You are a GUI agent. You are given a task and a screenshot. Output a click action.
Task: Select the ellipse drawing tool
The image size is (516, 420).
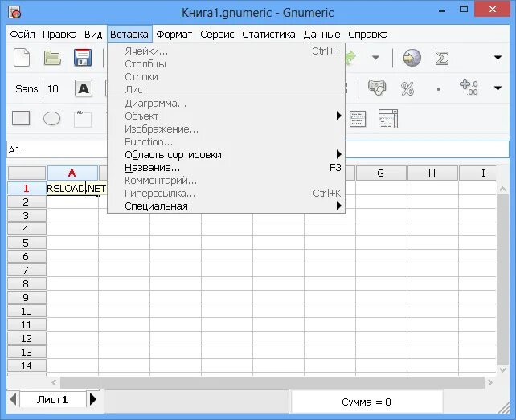point(51,118)
